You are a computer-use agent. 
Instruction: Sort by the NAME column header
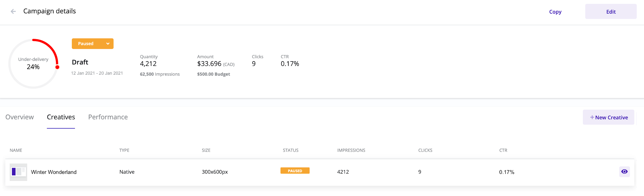[16, 150]
